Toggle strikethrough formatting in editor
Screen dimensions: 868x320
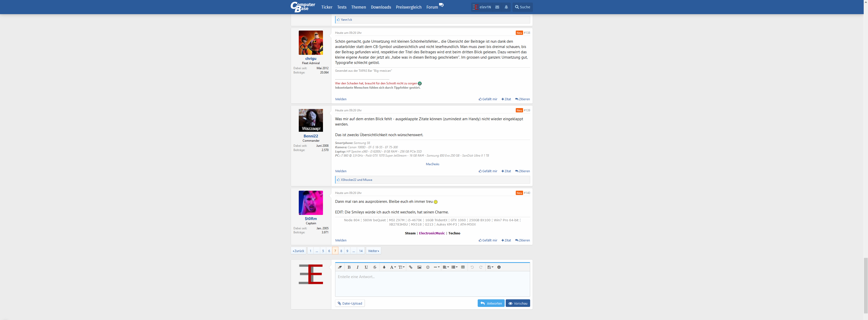pos(375,267)
